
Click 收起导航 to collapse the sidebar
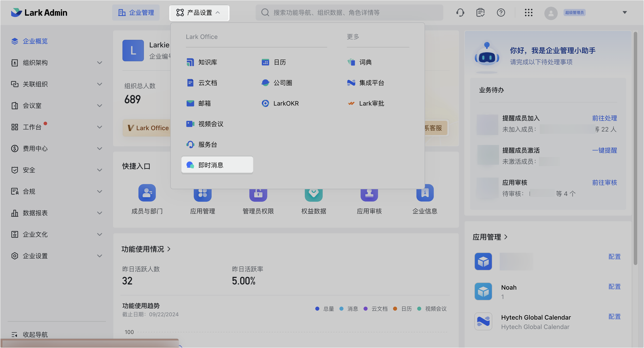point(29,335)
